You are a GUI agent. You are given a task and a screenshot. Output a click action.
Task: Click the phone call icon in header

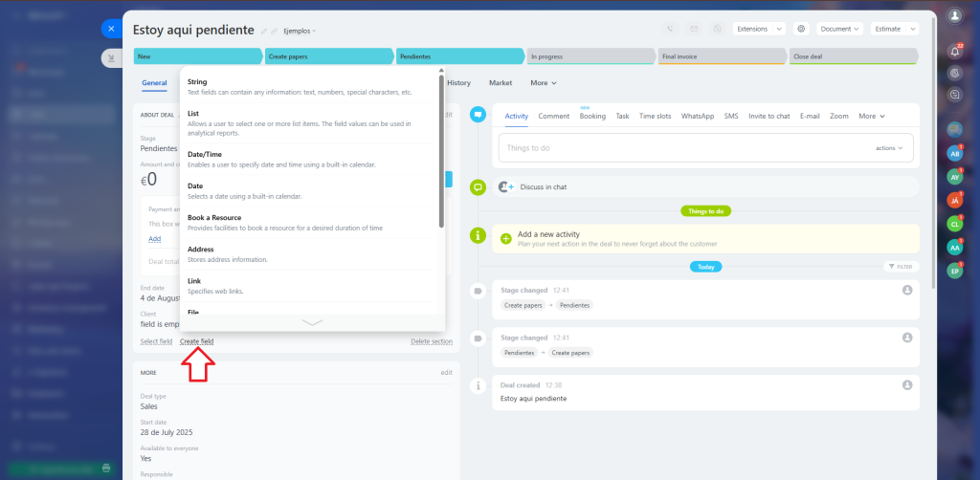[x=668, y=29]
